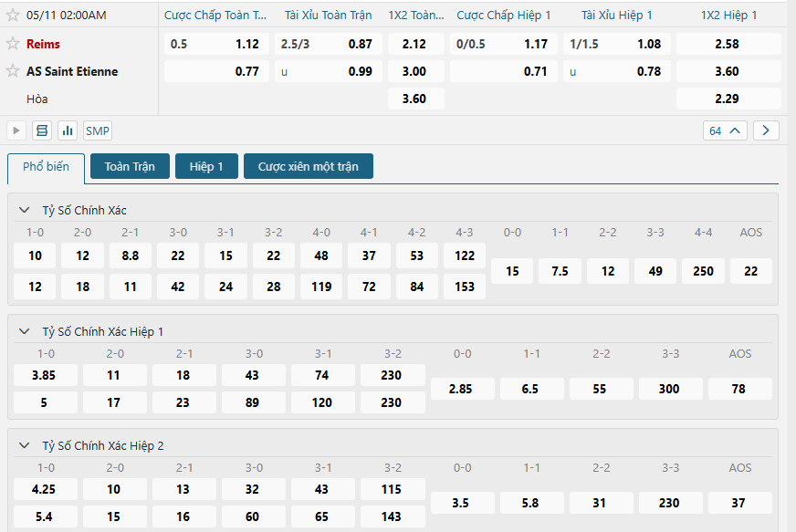Viewport: 796px width, 532px height.
Task: Select under full-match odds 0.99
Action: (329, 71)
